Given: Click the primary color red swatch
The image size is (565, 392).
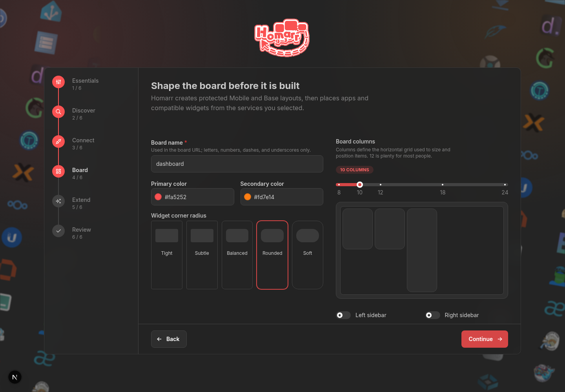Looking at the screenshot, I should coord(158,197).
